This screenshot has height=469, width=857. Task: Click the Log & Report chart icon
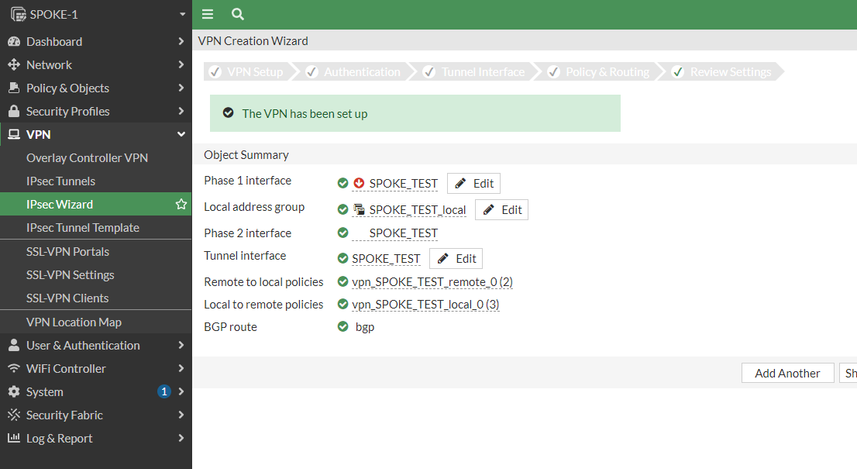[x=14, y=438]
